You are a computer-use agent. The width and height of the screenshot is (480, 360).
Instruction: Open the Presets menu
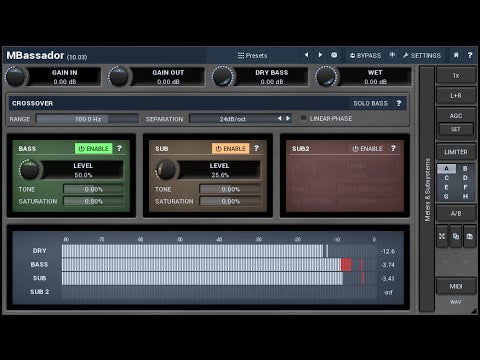(252, 55)
